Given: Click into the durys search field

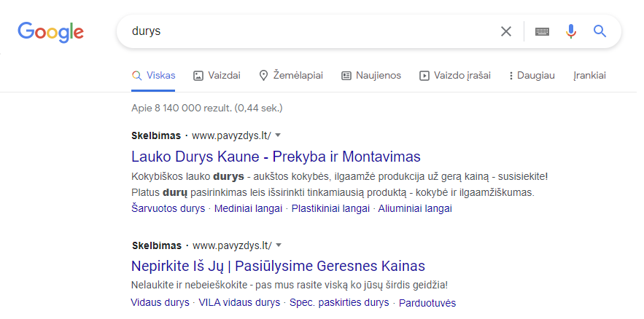Looking at the screenshot, I should [308, 31].
